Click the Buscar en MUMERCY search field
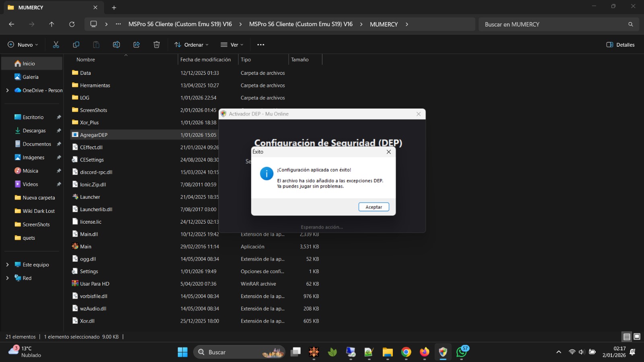The image size is (644, 362). (x=553, y=24)
